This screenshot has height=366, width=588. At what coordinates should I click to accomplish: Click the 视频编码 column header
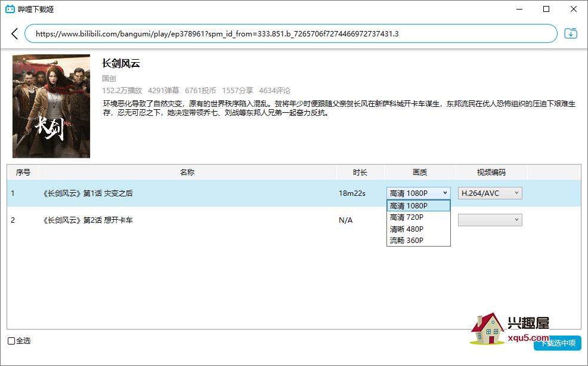click(x=491, y=173)
